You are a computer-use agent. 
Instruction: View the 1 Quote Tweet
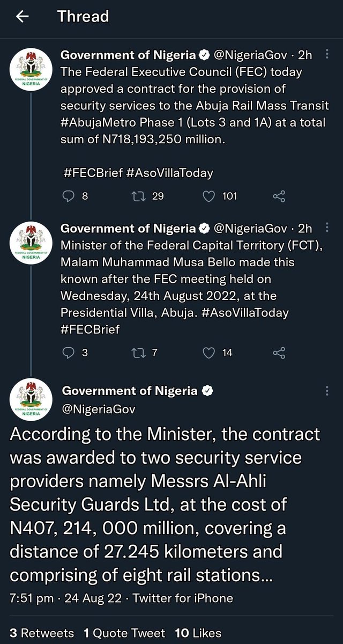click(124, 633)
